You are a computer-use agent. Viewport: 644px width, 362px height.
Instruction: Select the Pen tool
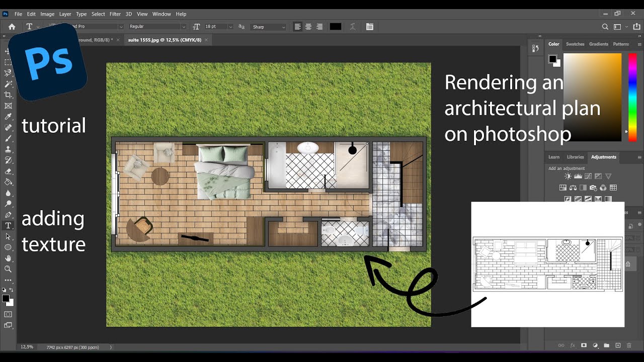(8, 215)
